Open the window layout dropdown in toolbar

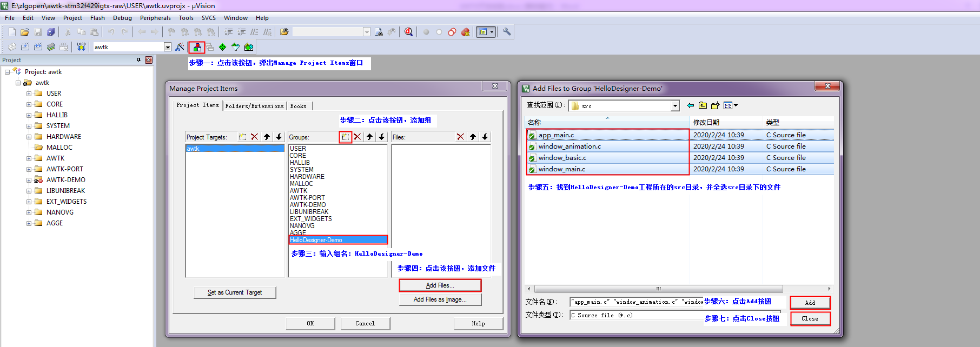(492, 32)
